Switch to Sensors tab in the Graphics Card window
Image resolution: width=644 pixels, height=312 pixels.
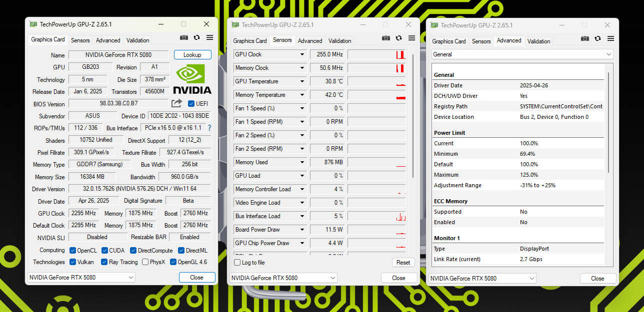point(80,40)
